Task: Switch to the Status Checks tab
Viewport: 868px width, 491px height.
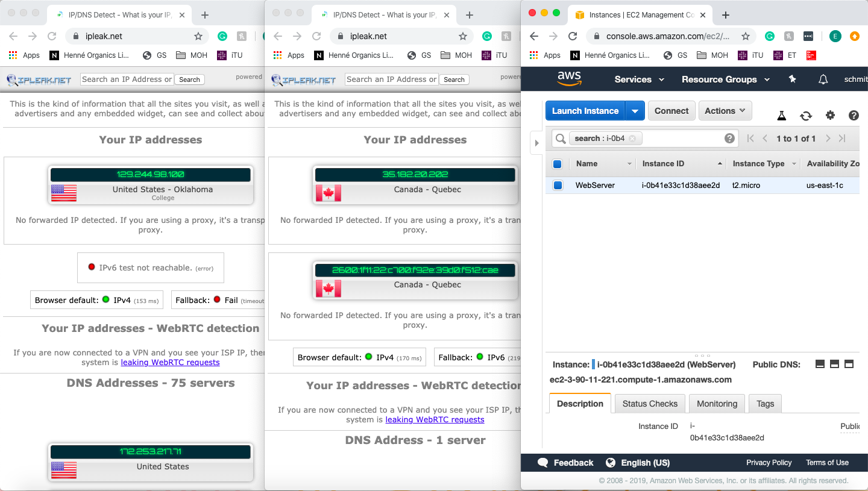Action: pyautogui.click(x=650, y=404)
